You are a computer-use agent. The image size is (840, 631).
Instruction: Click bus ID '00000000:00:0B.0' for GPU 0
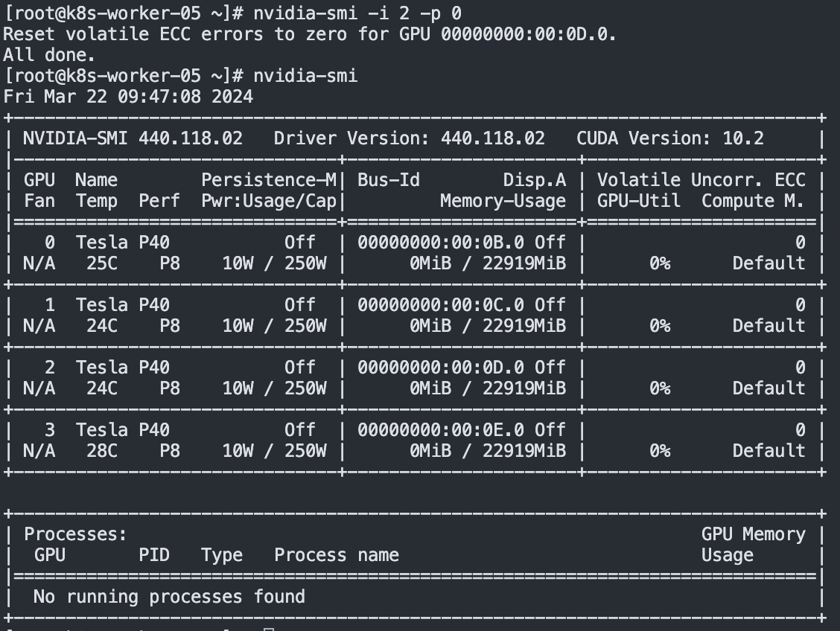pyautogui.click(x=441, y=243)
